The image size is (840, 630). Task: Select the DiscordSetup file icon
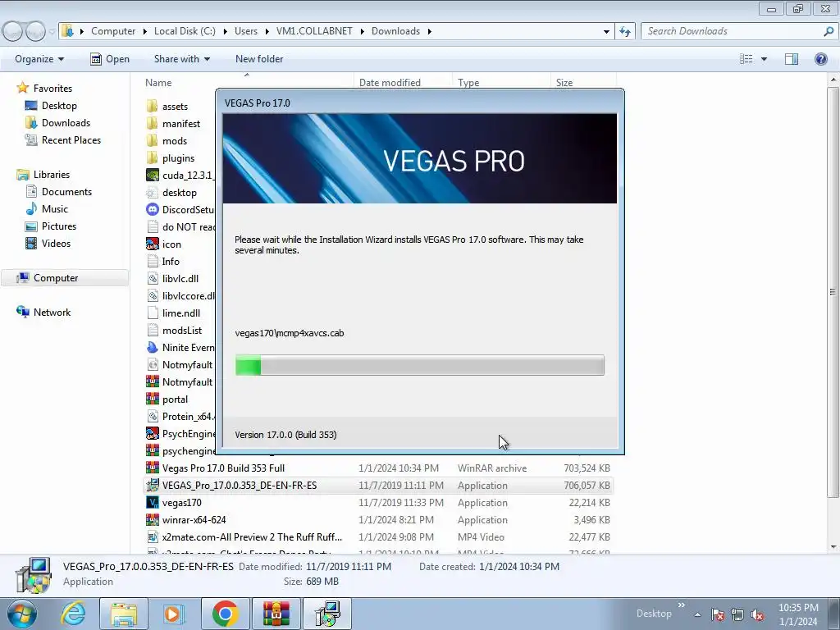click(x=152, y=209)
